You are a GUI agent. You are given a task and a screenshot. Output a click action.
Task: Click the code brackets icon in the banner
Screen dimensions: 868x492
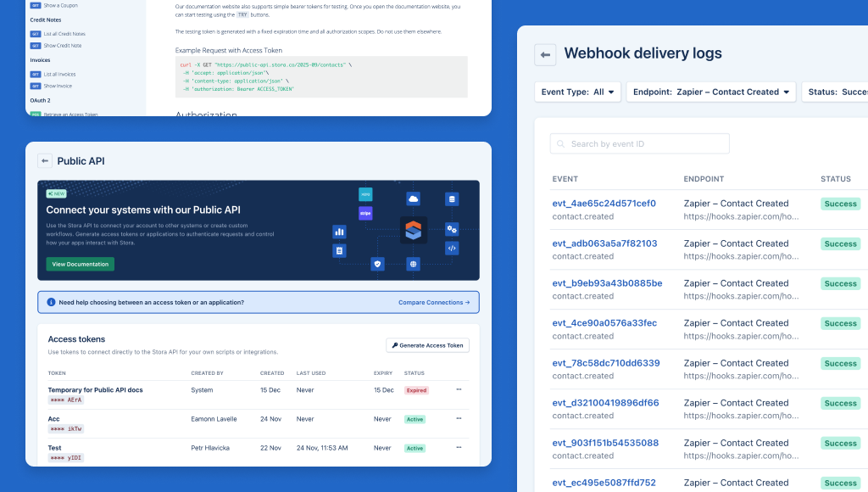coord(452,248)
